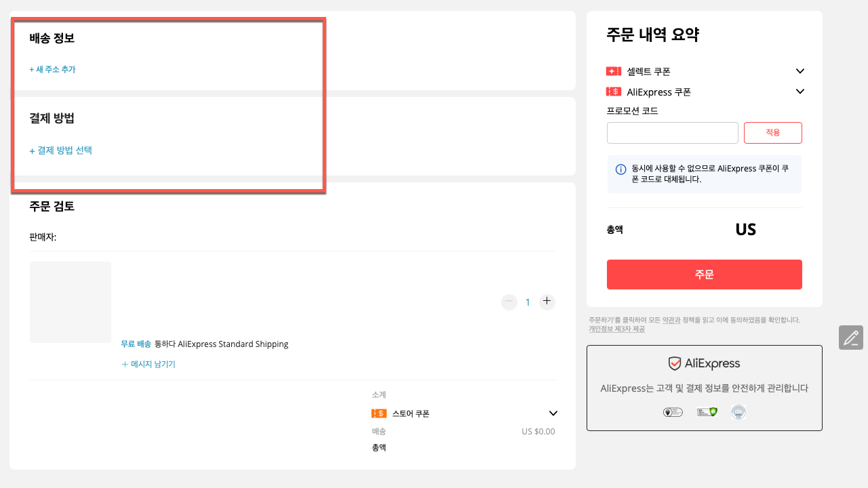Click the green shield security badge

tap(707, 412)
